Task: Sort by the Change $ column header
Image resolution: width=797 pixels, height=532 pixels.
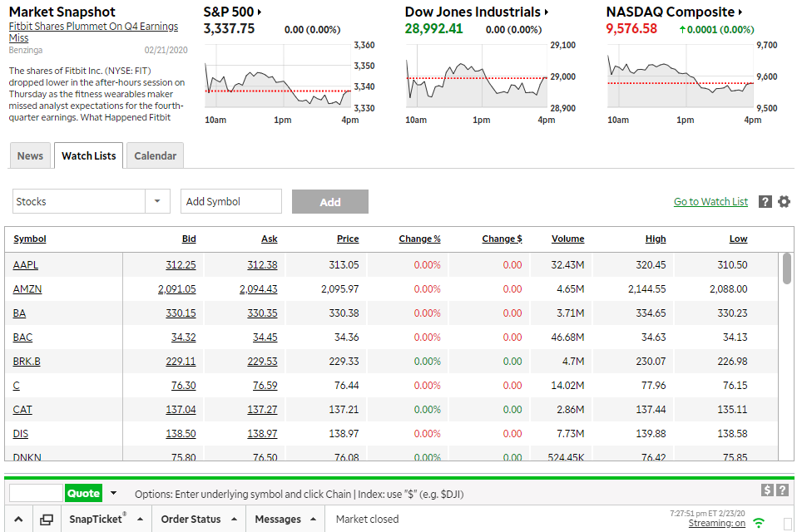Action: (502, 239)
